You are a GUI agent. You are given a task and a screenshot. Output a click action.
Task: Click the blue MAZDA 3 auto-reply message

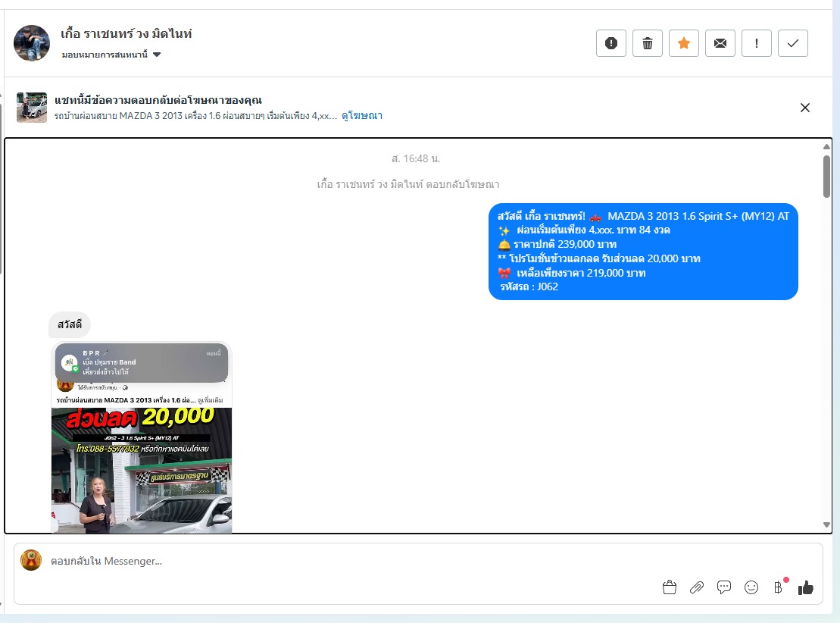(643, 252)
